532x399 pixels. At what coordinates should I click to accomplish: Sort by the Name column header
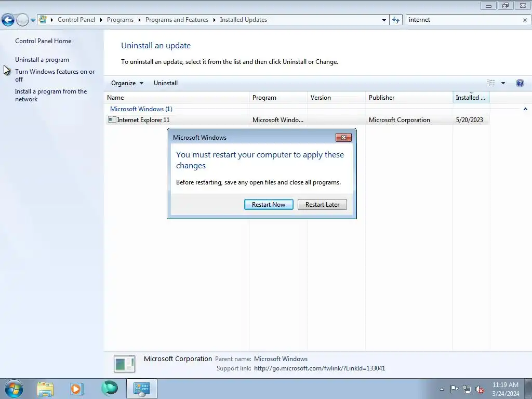(177, 97)
